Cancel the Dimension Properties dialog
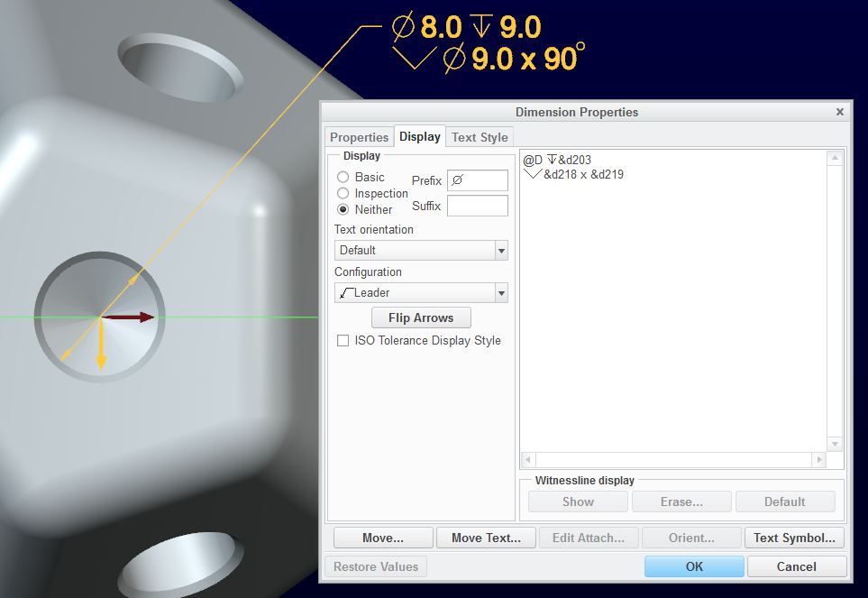This screenshot has width=868, height=598. point(797,566)
